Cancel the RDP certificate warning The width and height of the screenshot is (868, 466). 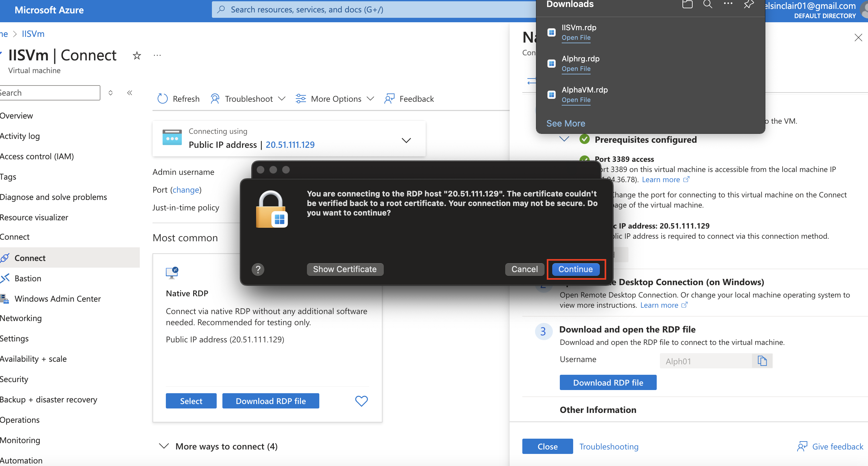[x=524, y=269]
